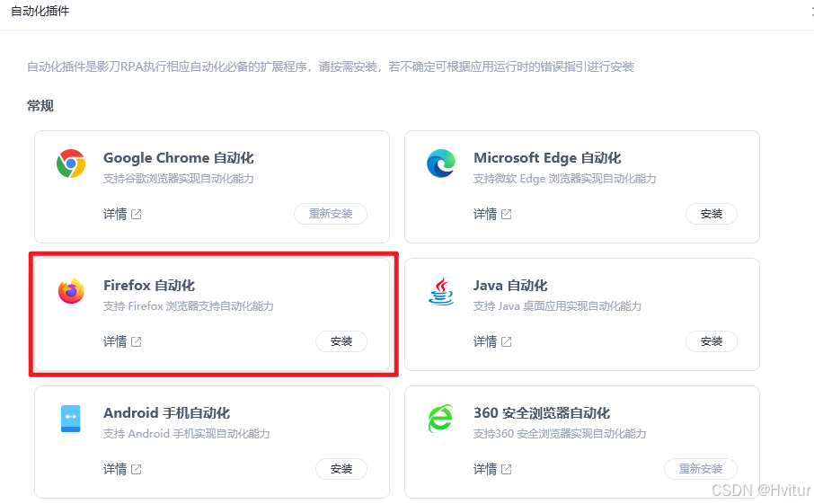Open 详情 link for Android 手机自动化
This screenshot has width=814, height=504.
coord(115,469)
